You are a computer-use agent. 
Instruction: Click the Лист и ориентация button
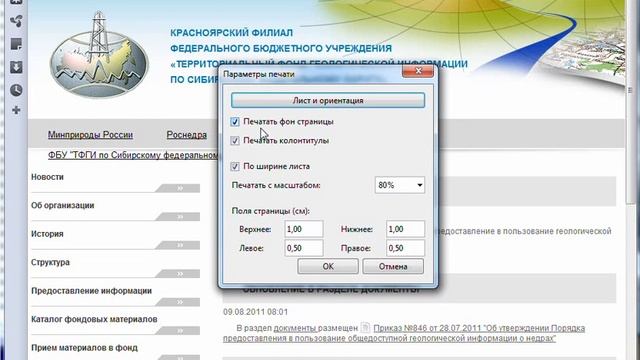[328, 100]
